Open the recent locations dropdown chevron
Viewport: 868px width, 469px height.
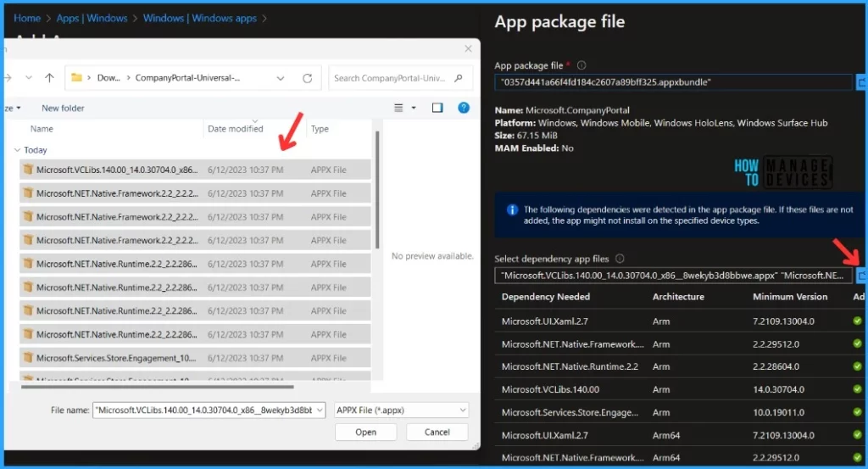(29, 78)
